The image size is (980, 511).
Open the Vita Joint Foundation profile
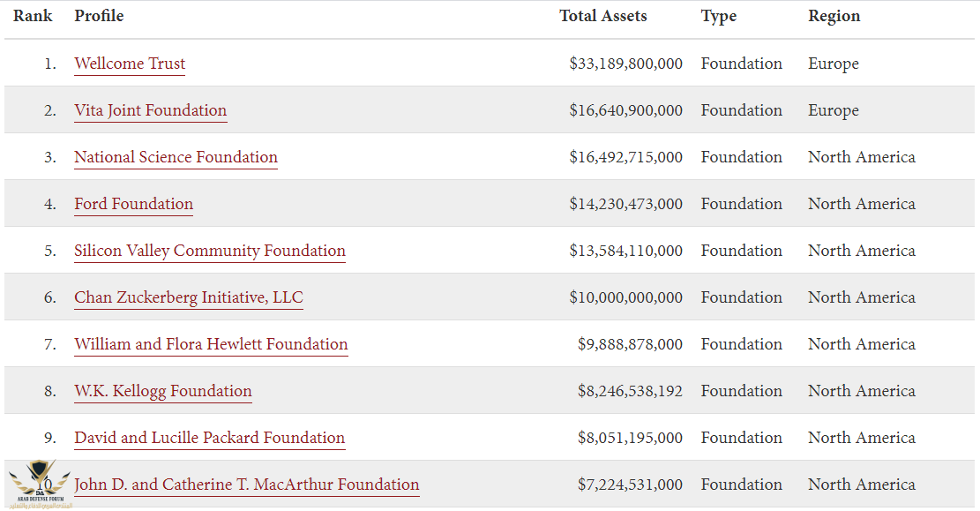(x=150, y=110)
